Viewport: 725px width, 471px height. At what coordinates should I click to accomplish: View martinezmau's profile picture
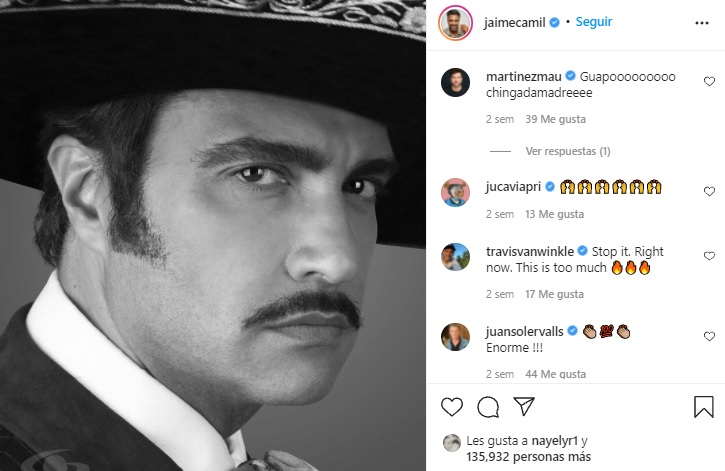tap(455, 84)
